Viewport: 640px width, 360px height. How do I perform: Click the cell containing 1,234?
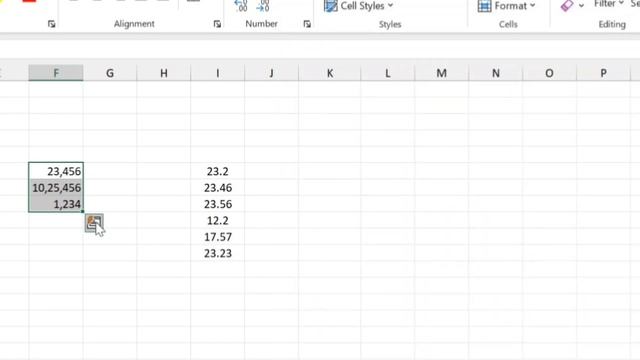(56, 204)
